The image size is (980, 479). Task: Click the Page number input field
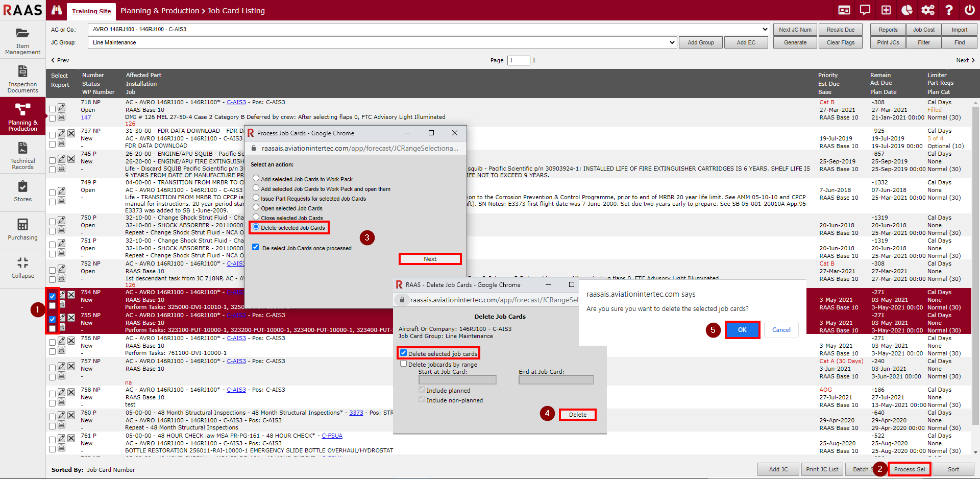point(519,60)
